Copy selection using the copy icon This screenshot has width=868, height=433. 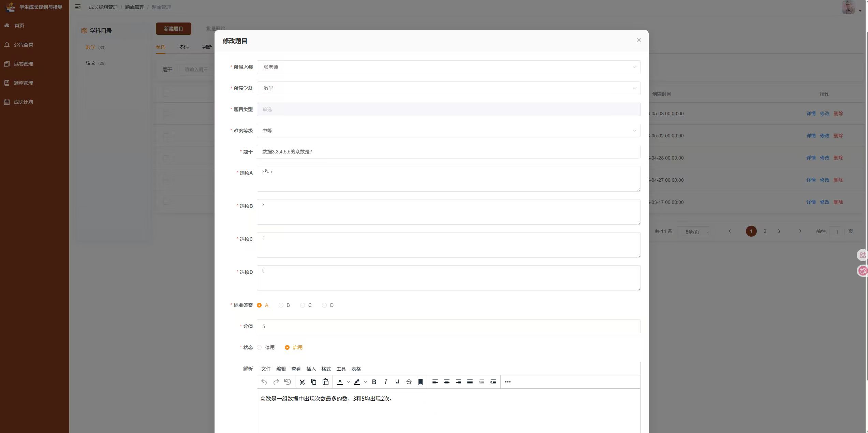point(314,382)
